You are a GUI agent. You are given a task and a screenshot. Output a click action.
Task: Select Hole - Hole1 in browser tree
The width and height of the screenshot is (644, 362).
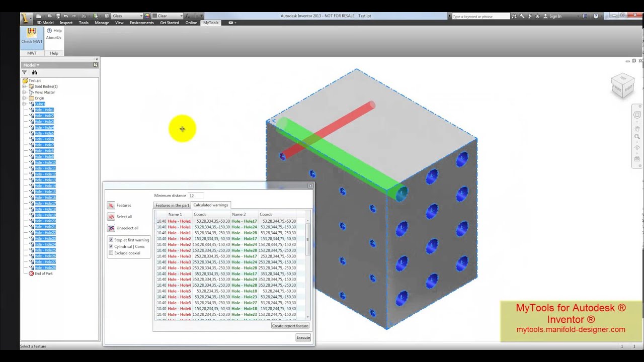pos(44,110)
